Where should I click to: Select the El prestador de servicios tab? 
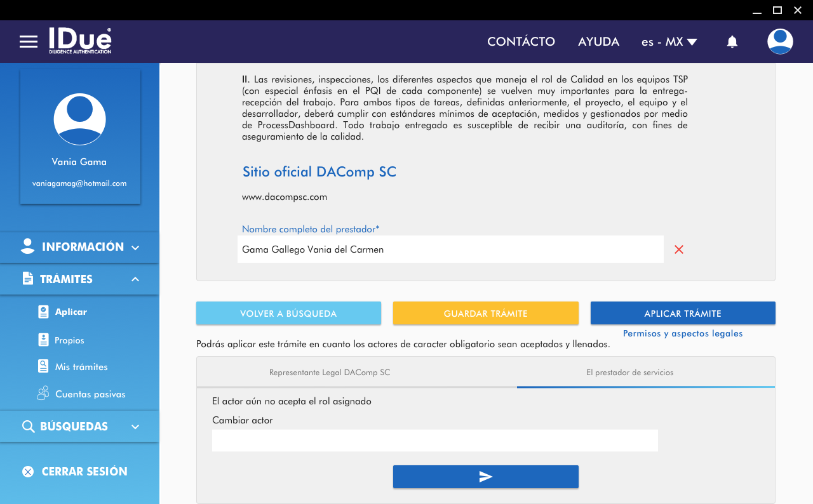point(629,373)
